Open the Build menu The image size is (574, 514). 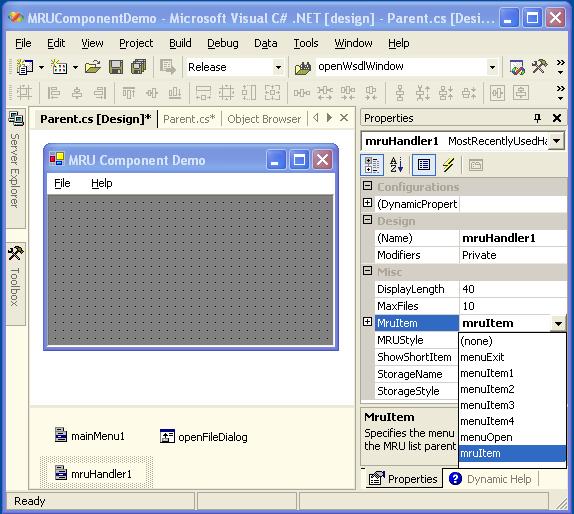pos(180,43)
